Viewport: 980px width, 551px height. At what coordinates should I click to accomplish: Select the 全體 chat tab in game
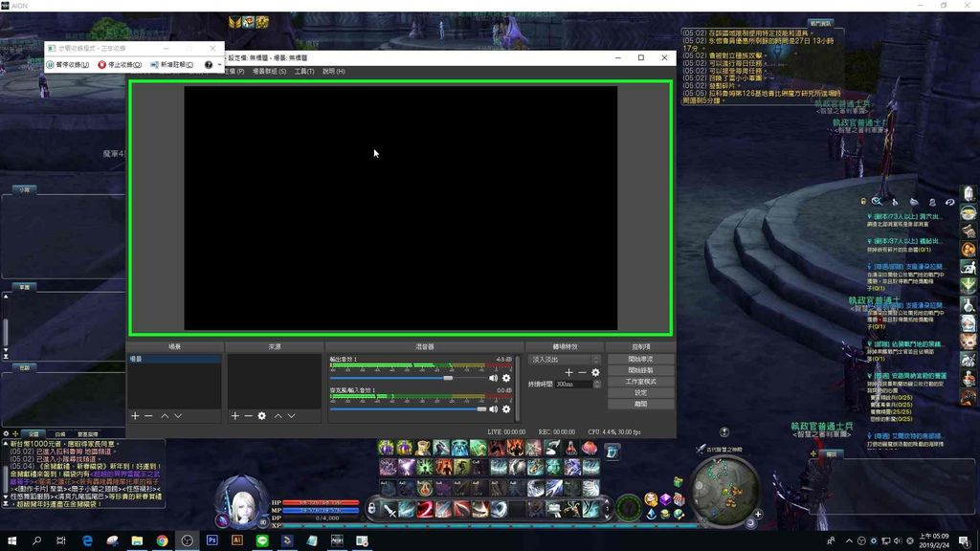[33, 433]
